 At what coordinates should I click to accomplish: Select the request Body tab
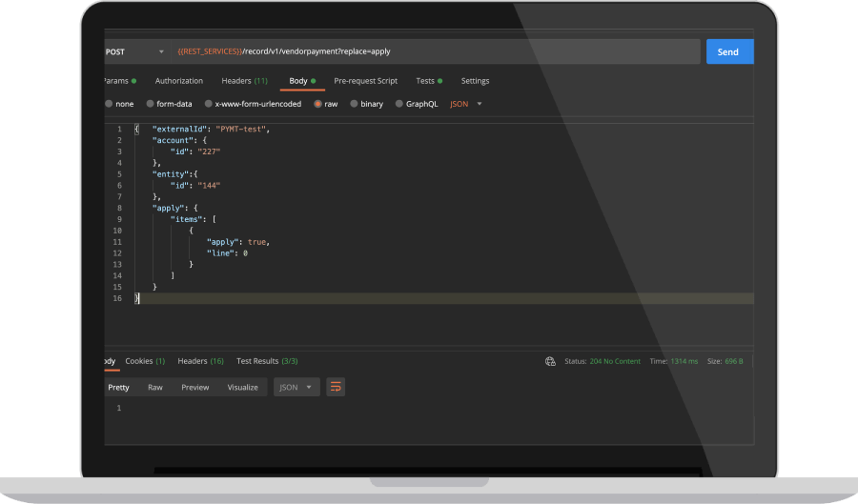pos(302,81)
